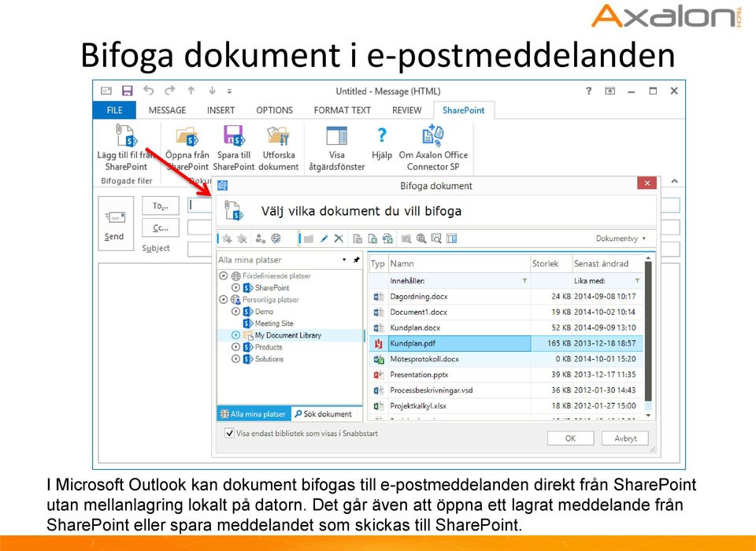The width and height of the screenshot is (756, 551).
Task: Pin the Alla mina platser panel
Action: coord(356,260)
